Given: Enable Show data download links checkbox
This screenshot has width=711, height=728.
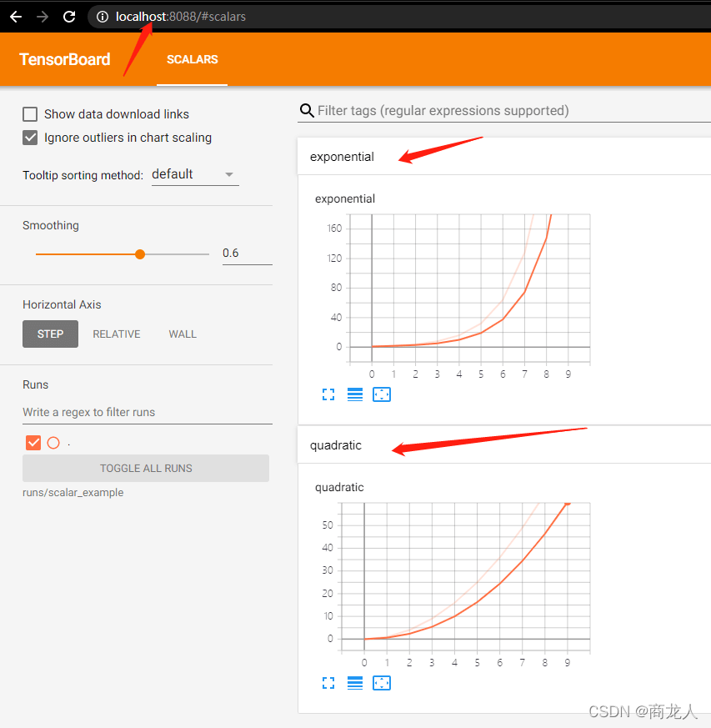Looking at the screenshot, I should pos(30,114).
